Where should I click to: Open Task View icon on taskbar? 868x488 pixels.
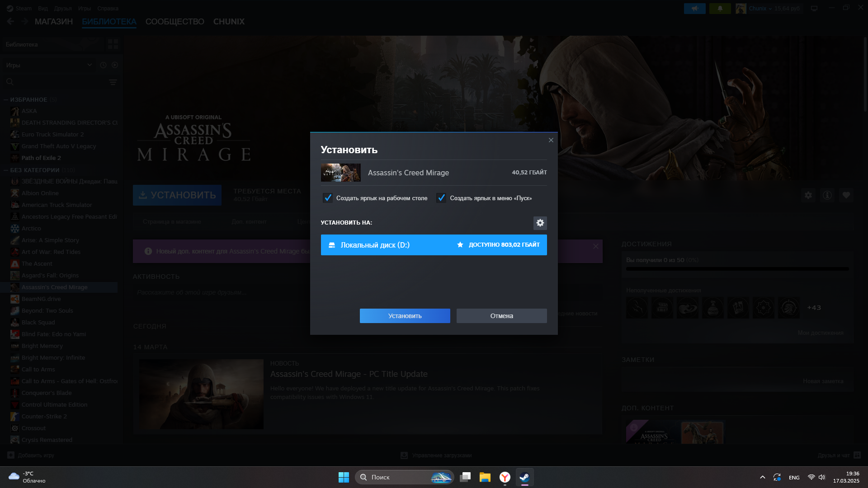tap(465, 477)
